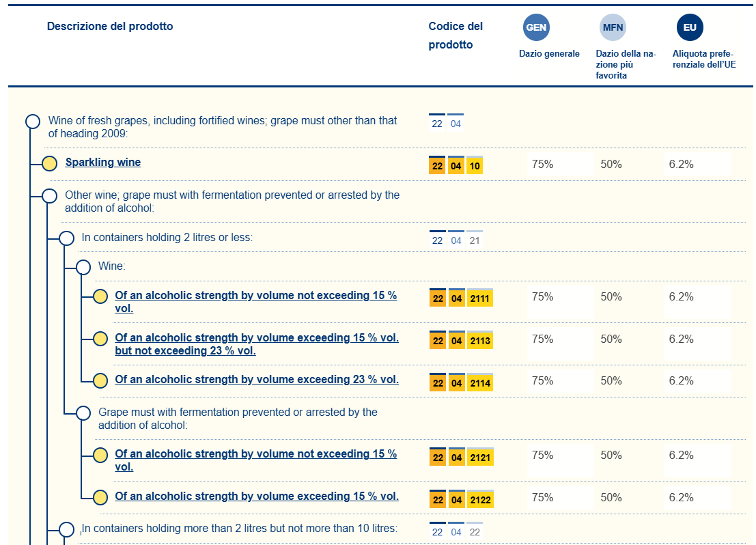Click the yellow node beside Sparkling wine

click(x=49, y=164)
